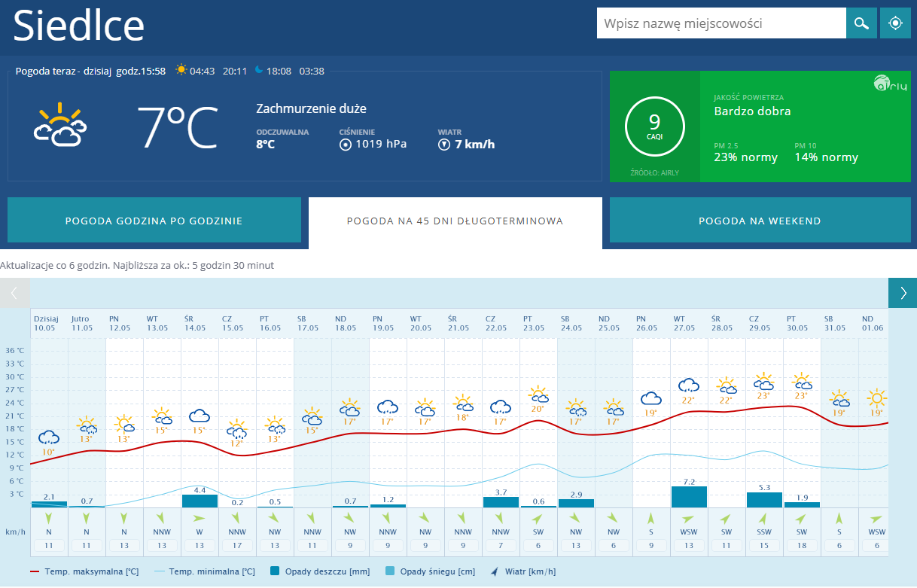The image size is (917, 588).
Task: Click the 7.2 rainfall bar on WT 27.05
Action: click(x=689, y=496)
